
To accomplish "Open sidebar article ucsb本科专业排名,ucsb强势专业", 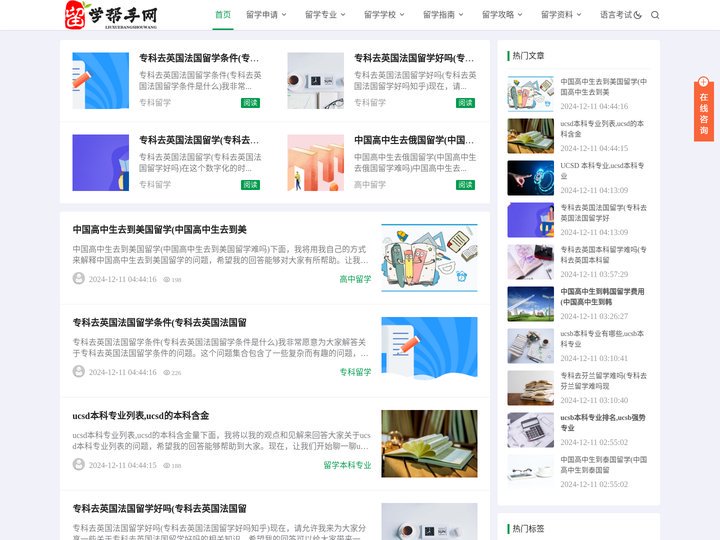I will 603,423.
